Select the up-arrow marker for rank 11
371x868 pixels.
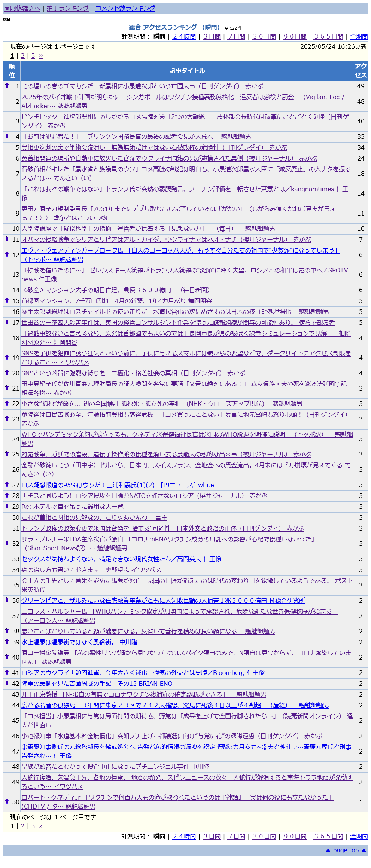(x=7, y=239)
